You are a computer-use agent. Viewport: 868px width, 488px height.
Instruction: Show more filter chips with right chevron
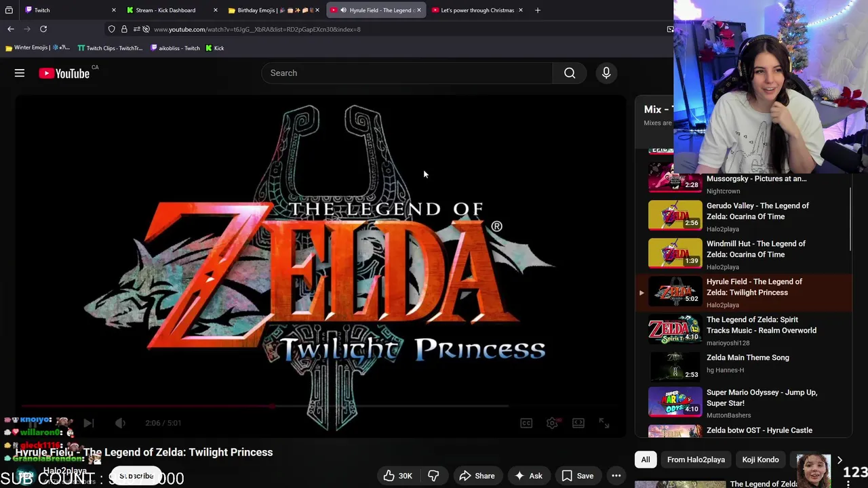pos(840,460)
